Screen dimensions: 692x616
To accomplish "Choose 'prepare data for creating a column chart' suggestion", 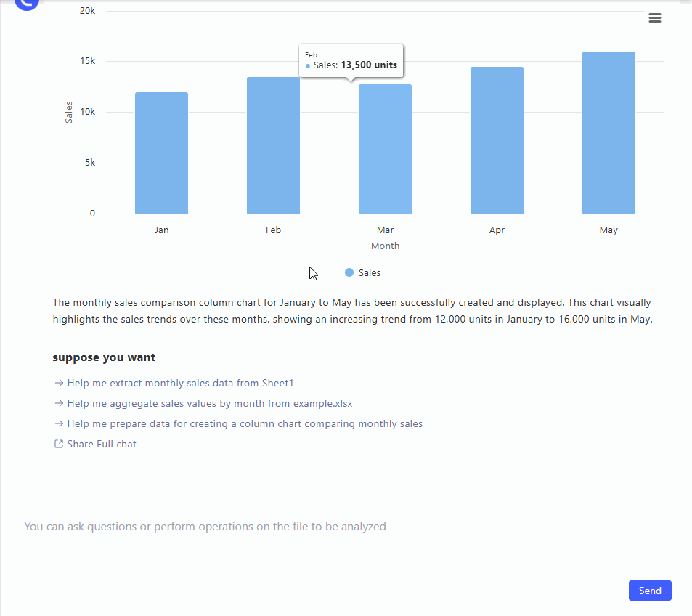I will [244, 423].
